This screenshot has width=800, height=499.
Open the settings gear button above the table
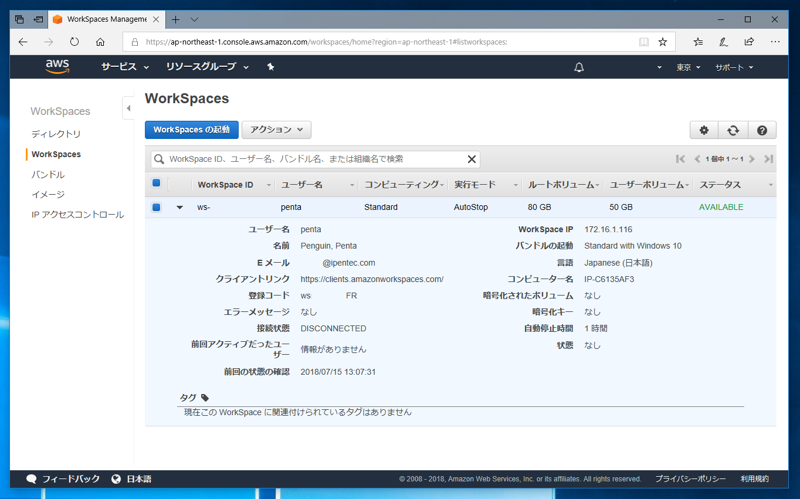point(704,130)
